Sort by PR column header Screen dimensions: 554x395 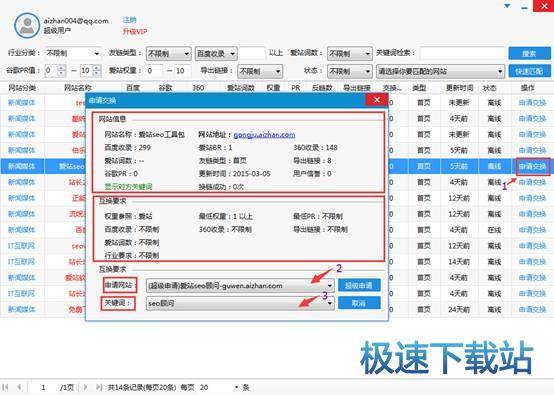click(296, 88)
